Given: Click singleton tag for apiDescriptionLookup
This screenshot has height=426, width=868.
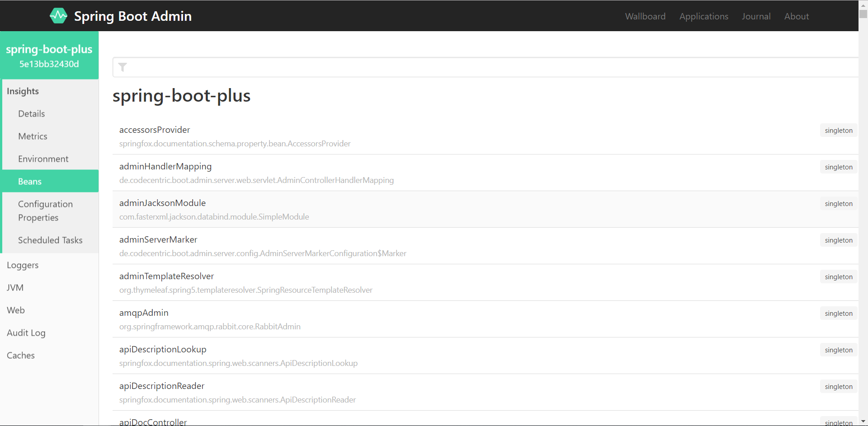Looking at the screenshot, I should coord(839,350).
